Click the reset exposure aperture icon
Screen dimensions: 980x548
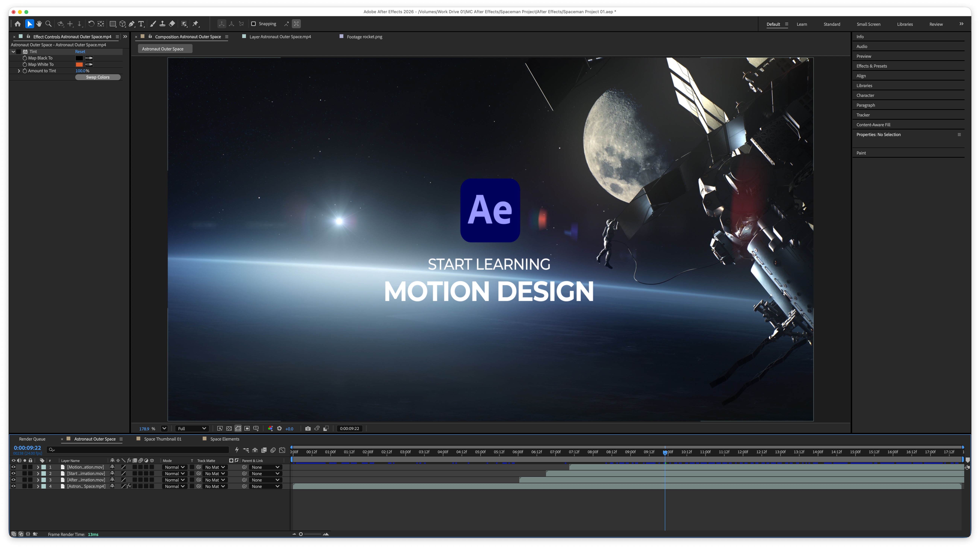point(279,429)
